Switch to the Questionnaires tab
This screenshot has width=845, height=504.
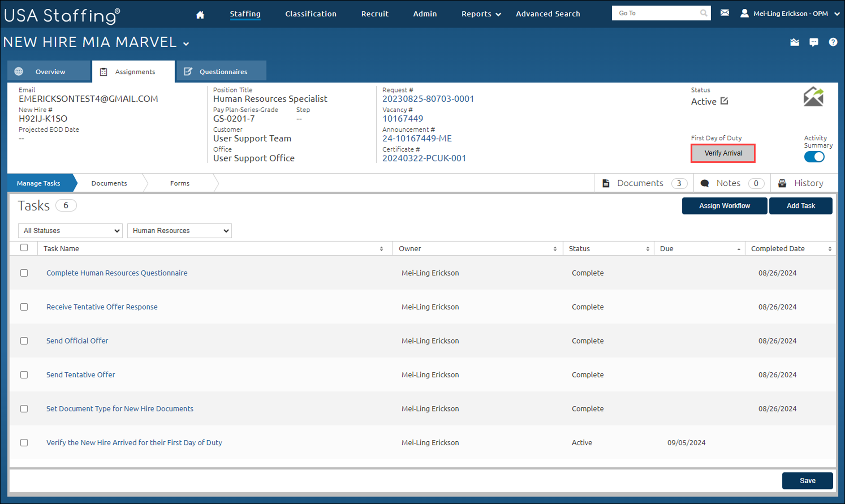[x=221, y=71]
